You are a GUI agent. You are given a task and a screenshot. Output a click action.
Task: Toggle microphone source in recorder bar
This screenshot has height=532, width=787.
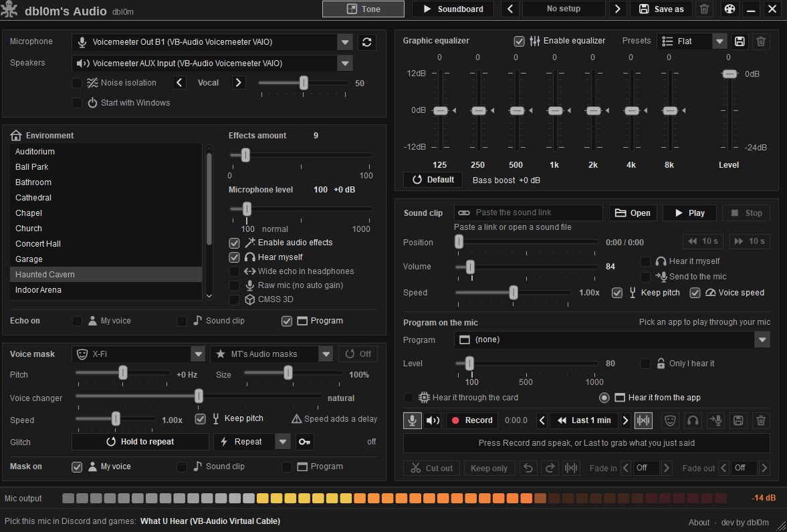coord(412,420)
